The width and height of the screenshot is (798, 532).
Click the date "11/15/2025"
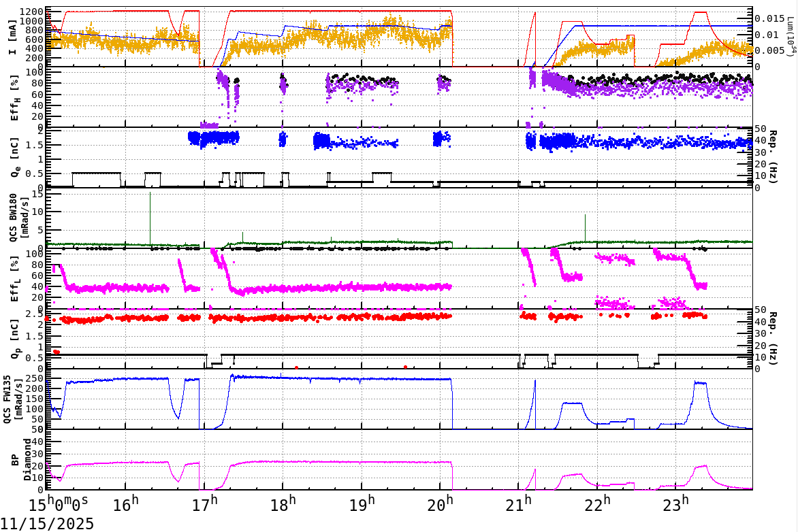47,523
